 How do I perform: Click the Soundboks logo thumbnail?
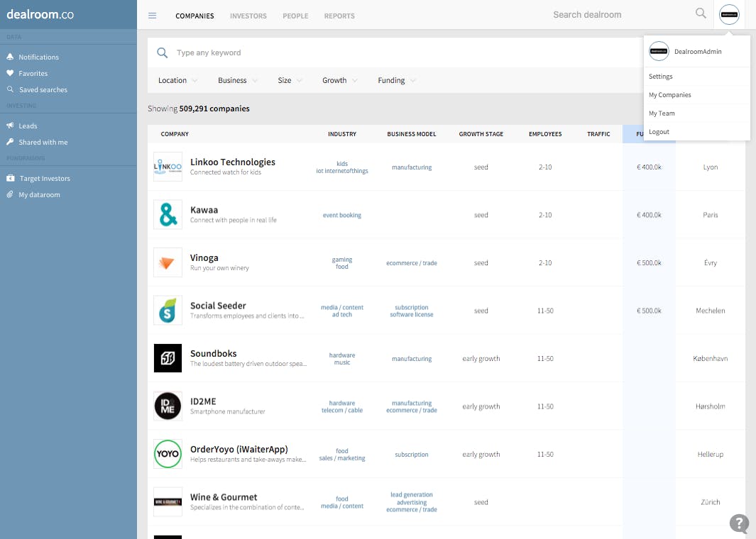[168, 358]
